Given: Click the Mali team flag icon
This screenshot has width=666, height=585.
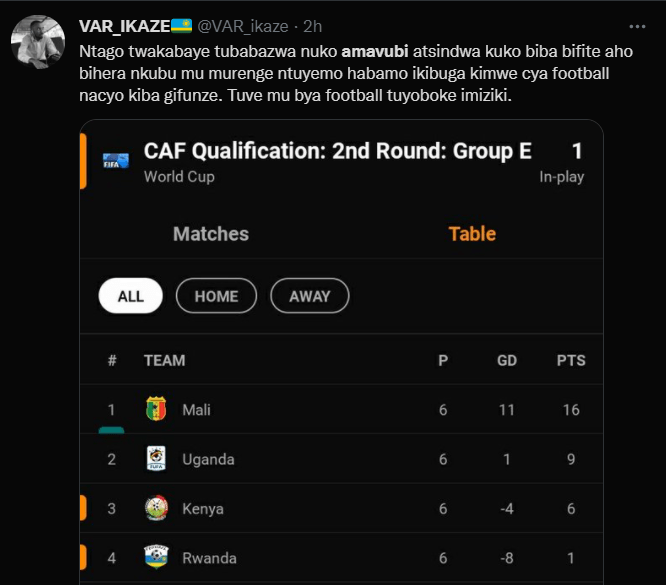Looking at the screenshot, I should click(x=155, y=409).
